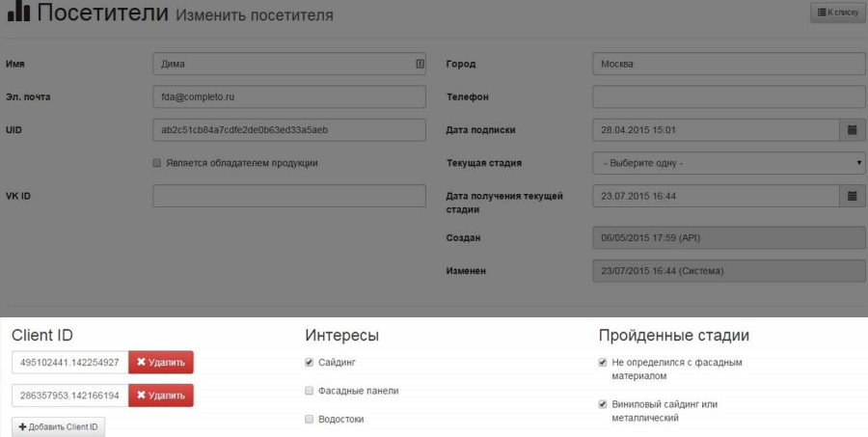This screenshot has height=437, width=868.
Task: Select the Город text field
Action: [728, 65]
